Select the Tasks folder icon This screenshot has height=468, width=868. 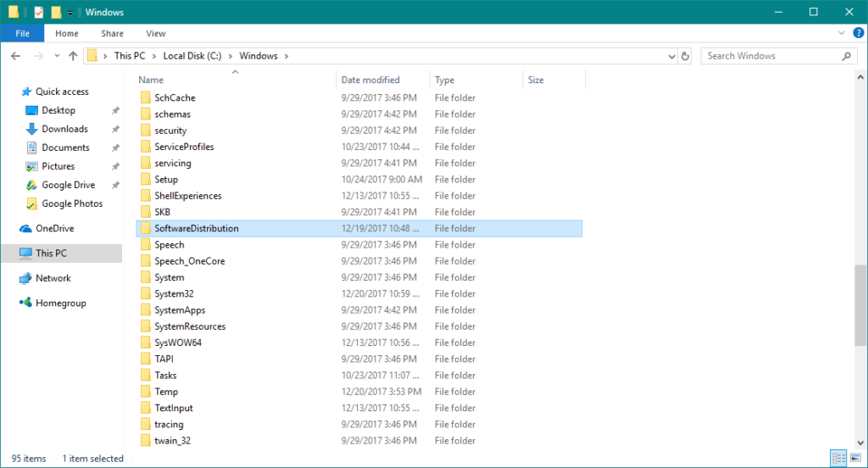(146, 376)
